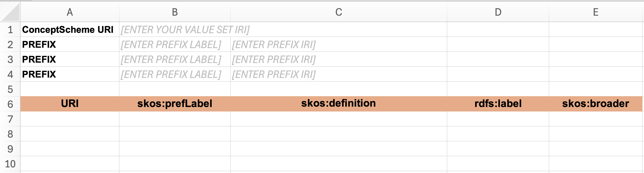Click the skos:definition header cell
This screenshot has height=173, width=644.
click(x=338, y=104)
